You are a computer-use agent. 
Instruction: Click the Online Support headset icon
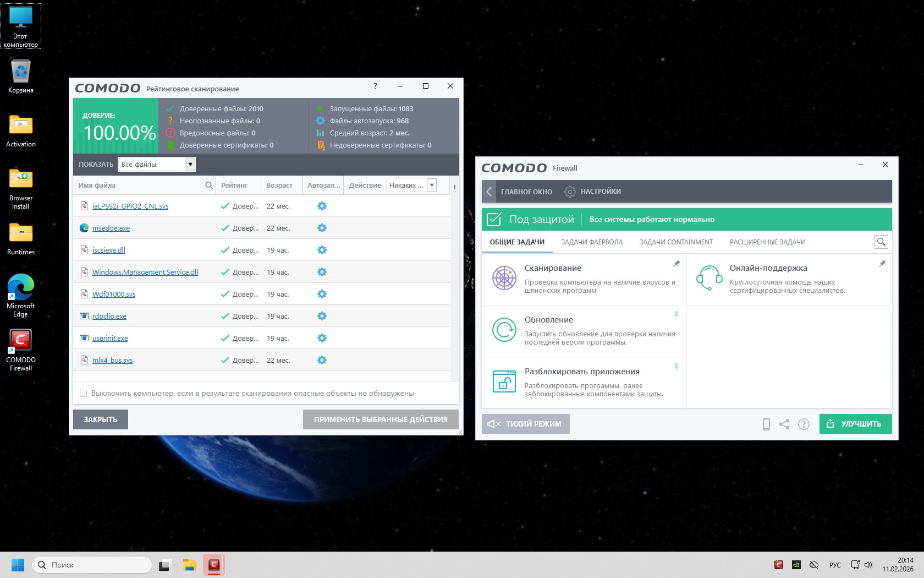[709, 278]
